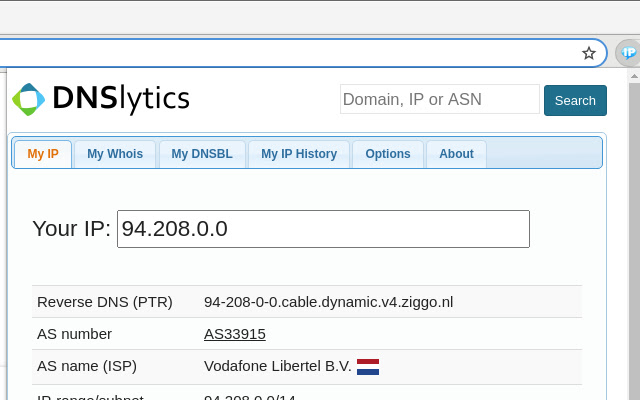640x400 pixels.
Task: Focus the Domain, IP or ASN search box
Action: [439, 100]
